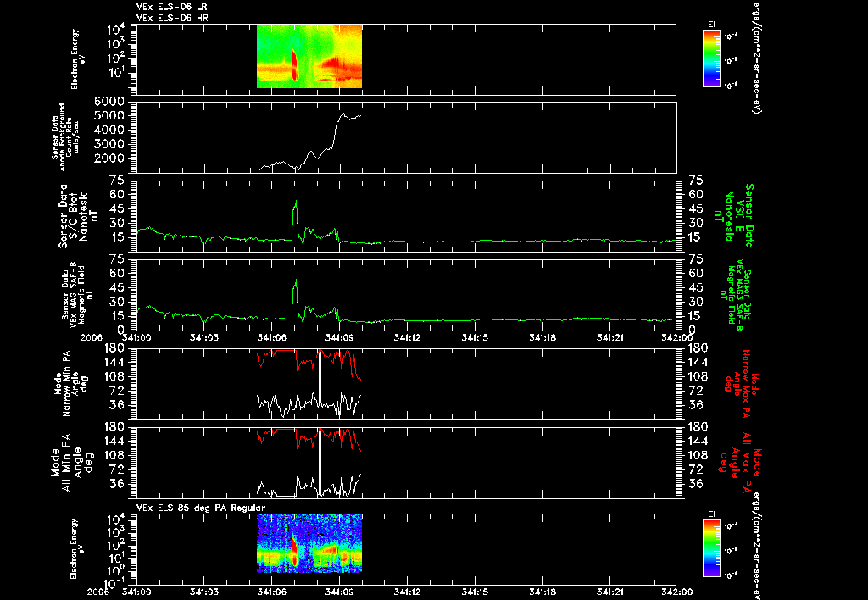Click the ELS-06 electron energy spectrogram image

[309, 57]
